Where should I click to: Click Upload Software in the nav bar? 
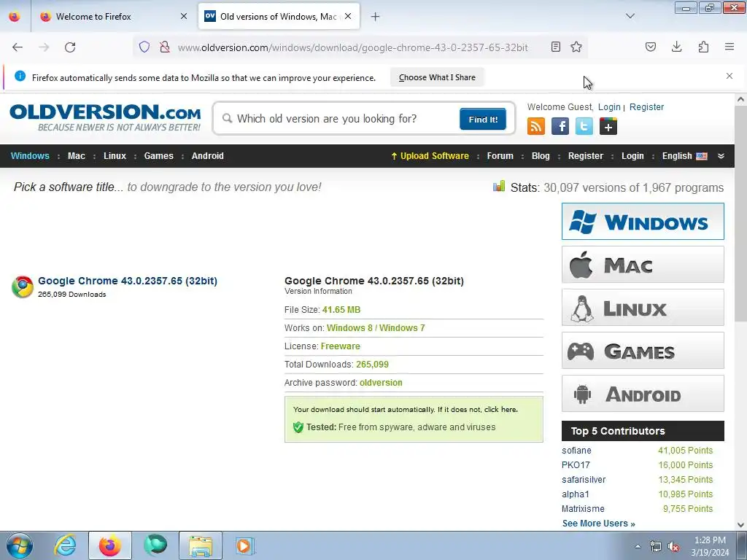coord(430,156)
